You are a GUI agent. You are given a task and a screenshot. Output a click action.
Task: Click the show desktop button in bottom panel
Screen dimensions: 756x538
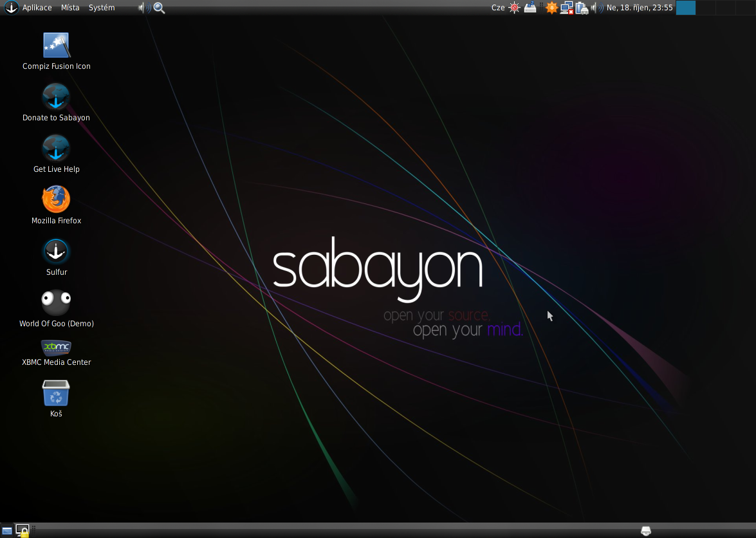6,531
